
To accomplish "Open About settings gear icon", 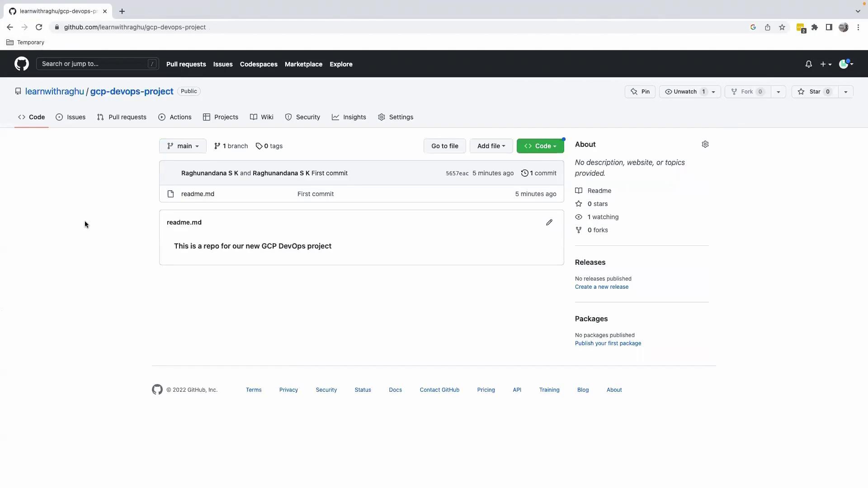I will [x=705, y=144].
